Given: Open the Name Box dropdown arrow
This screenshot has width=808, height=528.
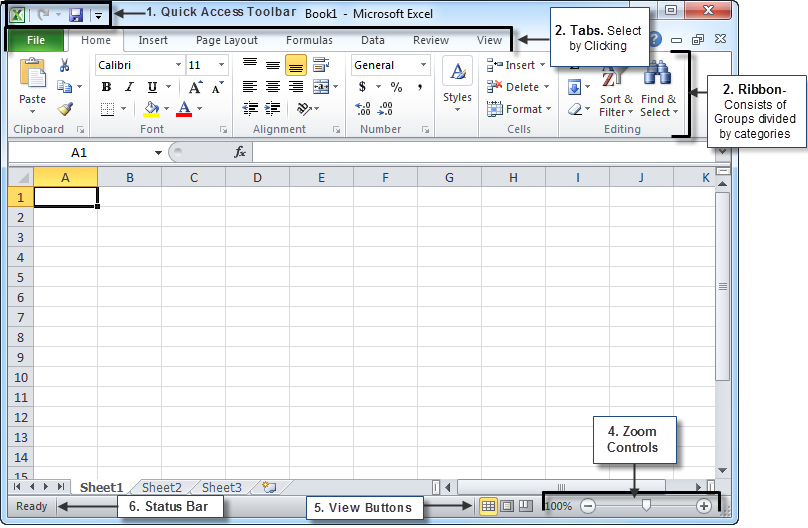Looking at the screenshot, I should click(158, 152).
